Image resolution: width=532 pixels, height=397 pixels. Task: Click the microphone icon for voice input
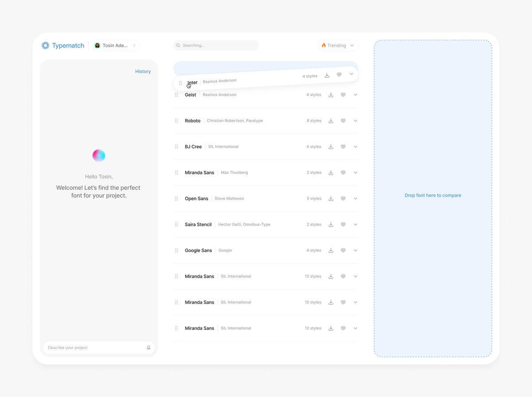click(x=149, y=348)
